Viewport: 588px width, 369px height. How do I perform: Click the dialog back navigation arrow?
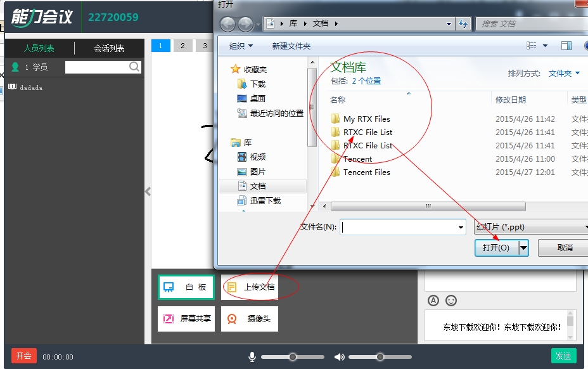click(x=227, y=24)
